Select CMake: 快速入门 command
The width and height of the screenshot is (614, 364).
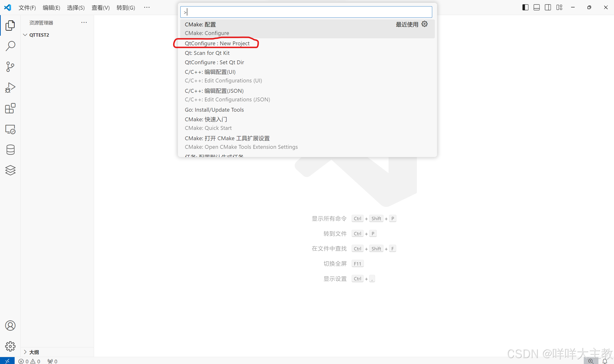tap(307, 124)
